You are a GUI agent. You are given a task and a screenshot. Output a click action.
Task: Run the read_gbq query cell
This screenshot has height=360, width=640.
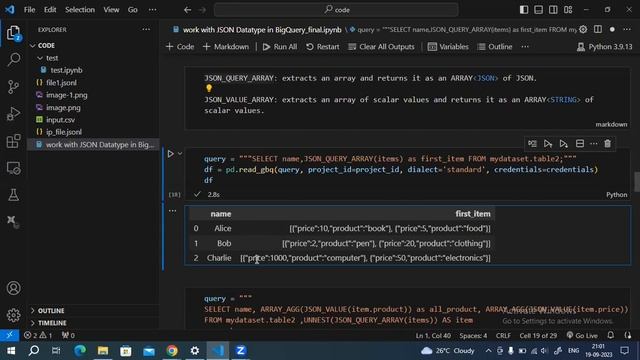[171, 154]
